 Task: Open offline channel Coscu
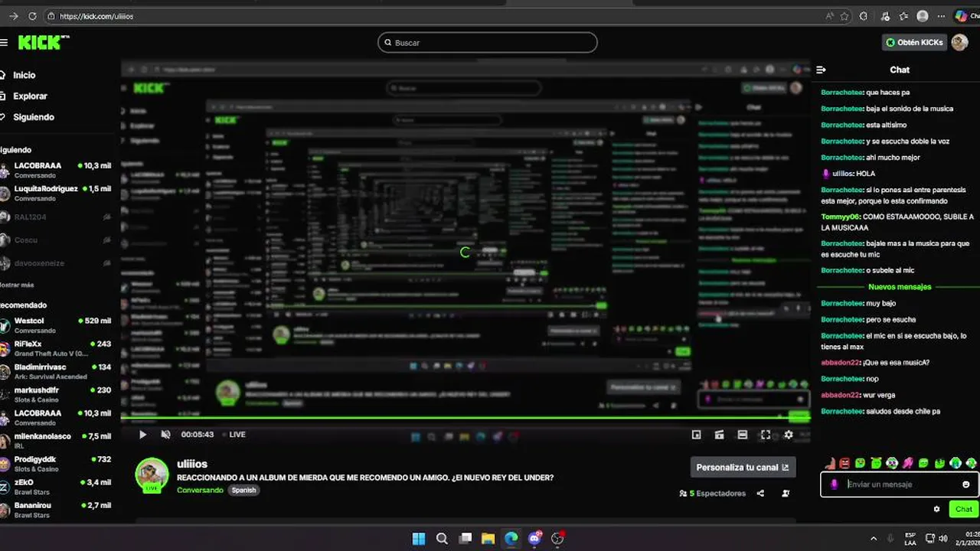tap(55, 240)
